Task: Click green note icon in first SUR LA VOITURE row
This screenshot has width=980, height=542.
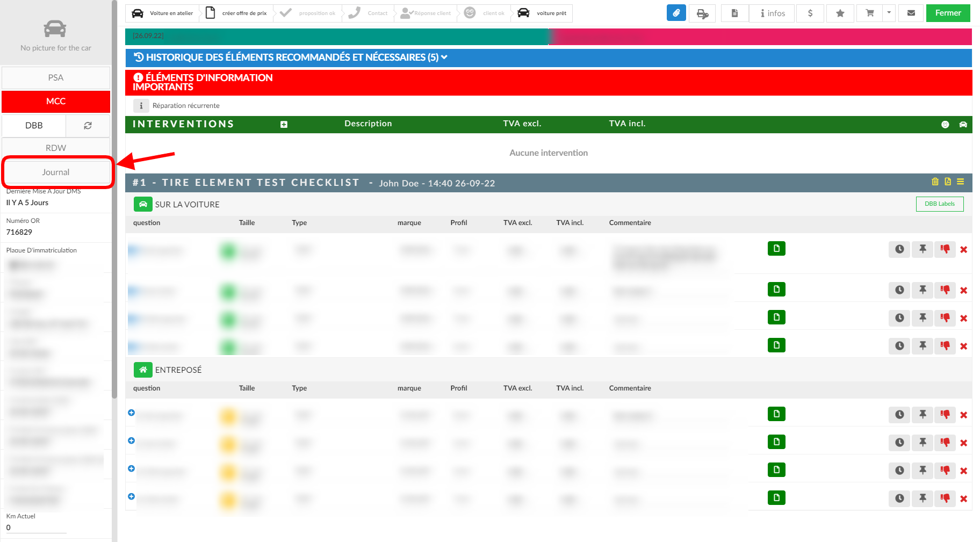Action: pos(776,248)
